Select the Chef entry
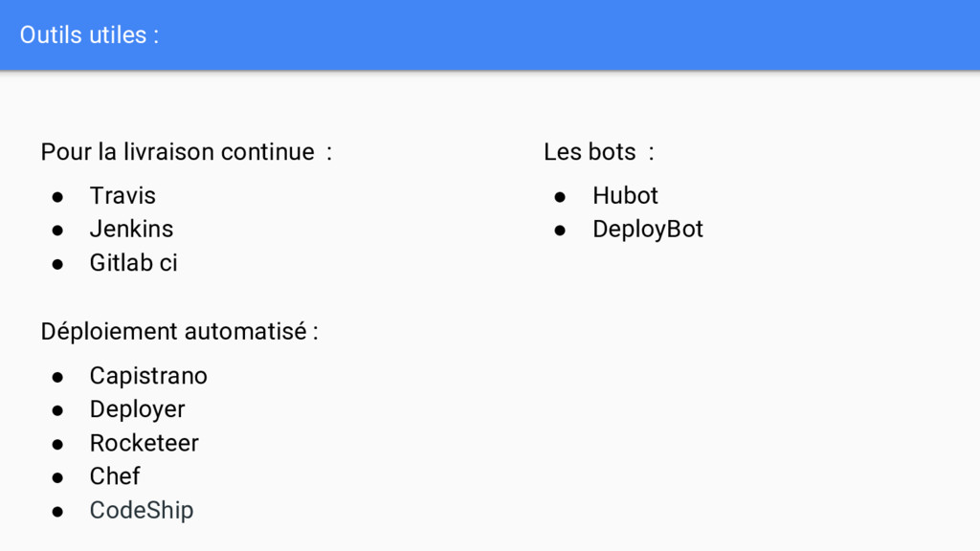The width and height of the screenshot is (980, 551). (x=115, y=476)
